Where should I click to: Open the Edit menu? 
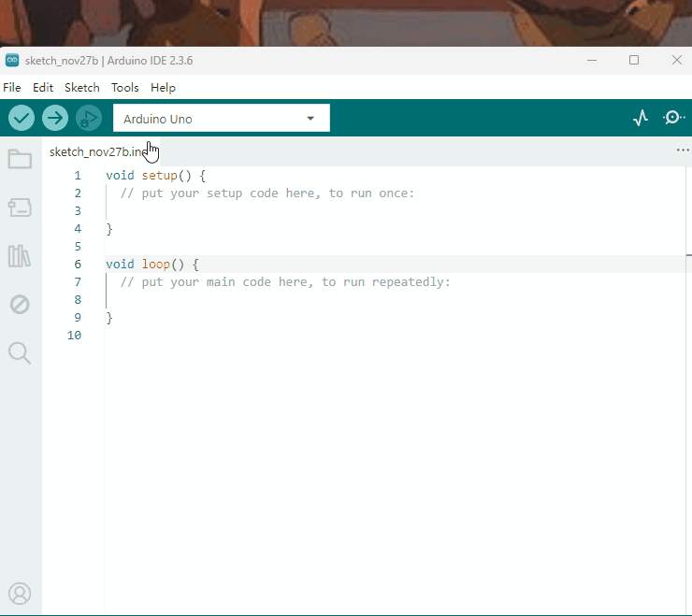tap(43, 87)
